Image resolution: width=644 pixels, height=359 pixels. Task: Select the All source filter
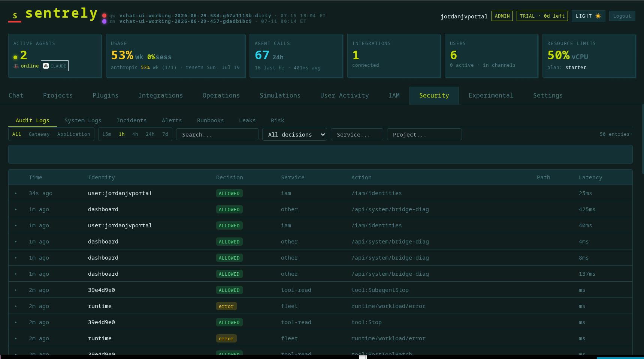(x=17, y=134)
